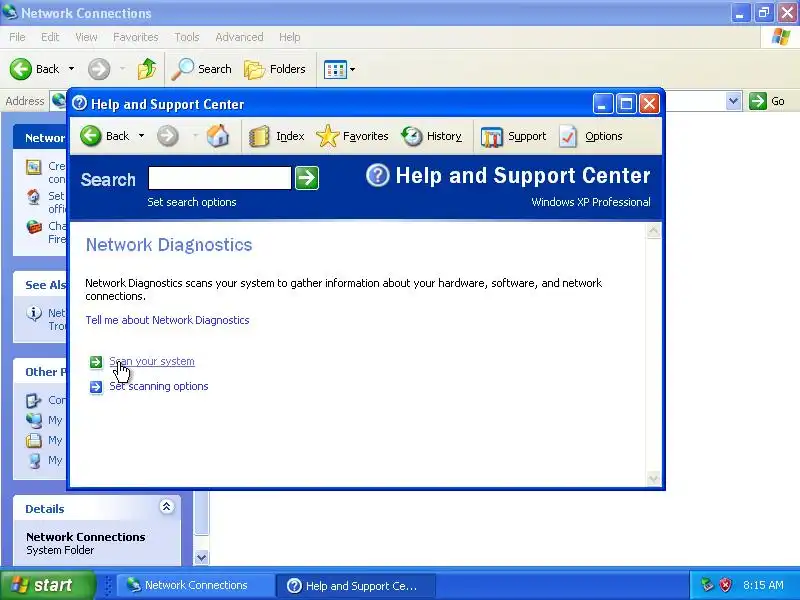This screenshot has height=600, width=800.
Task: Click Set up home network icon
Action: [x=34, y=197]
